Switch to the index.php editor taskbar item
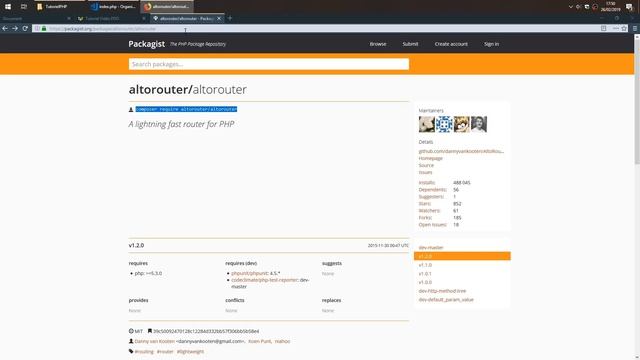This screenshot has height=360, width=640. (x=113, y=7)
